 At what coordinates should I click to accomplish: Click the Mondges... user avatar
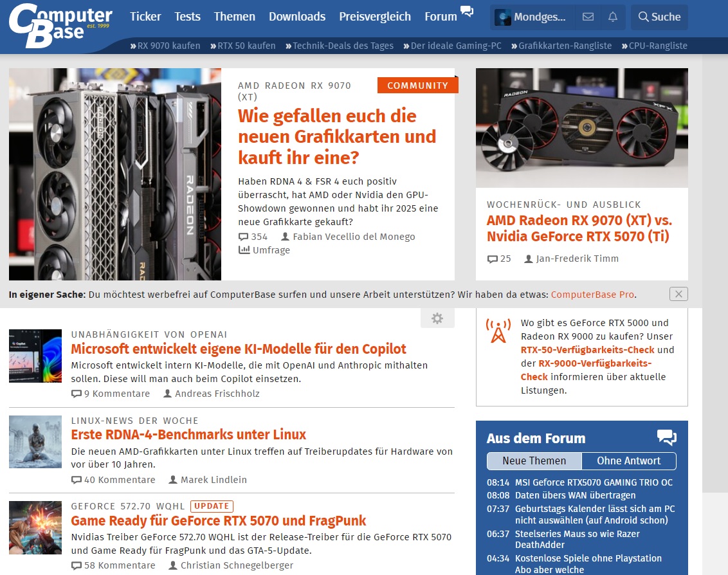tap(502, 17)
